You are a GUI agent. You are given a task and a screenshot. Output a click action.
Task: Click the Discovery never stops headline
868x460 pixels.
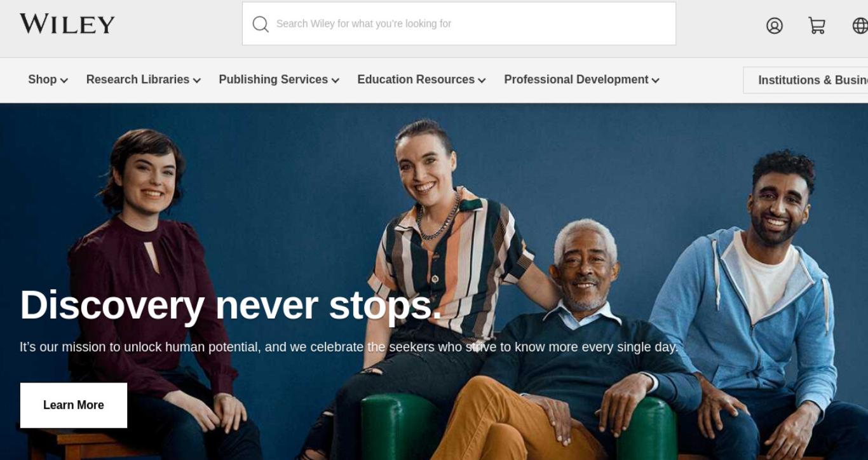(231, 305)
